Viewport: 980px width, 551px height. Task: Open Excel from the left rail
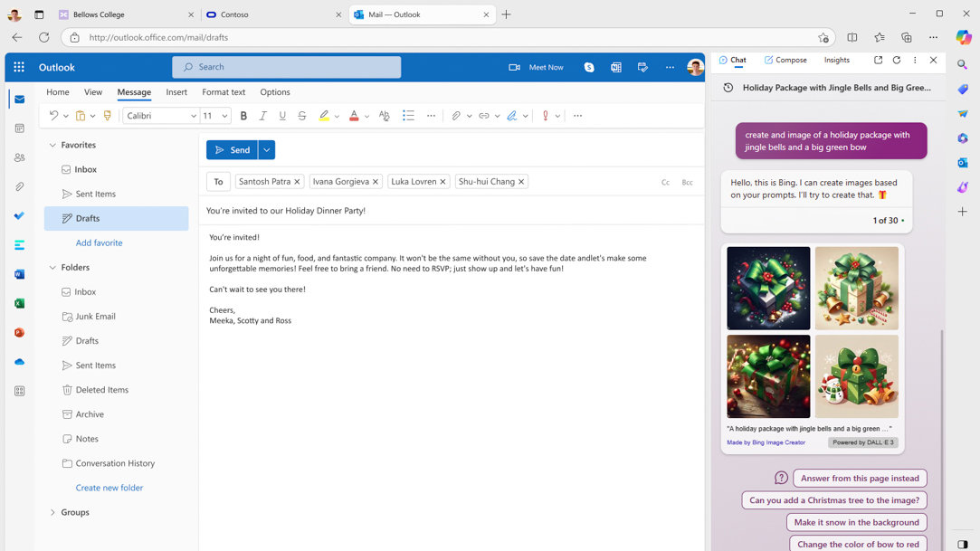19,303
